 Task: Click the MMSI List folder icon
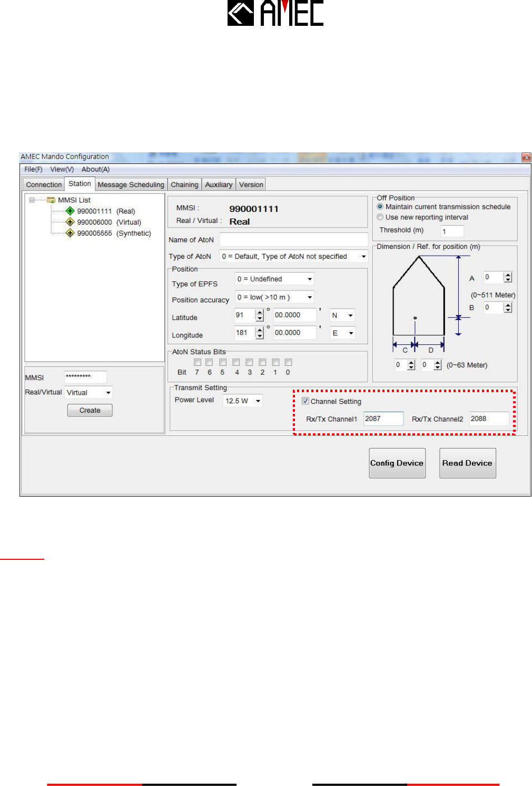(51, 200)
